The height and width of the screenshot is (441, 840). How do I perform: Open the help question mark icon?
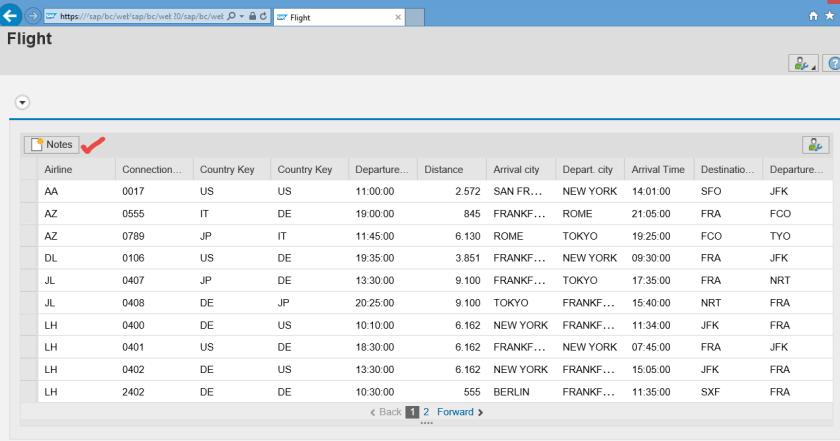click(x=831, y=63)
